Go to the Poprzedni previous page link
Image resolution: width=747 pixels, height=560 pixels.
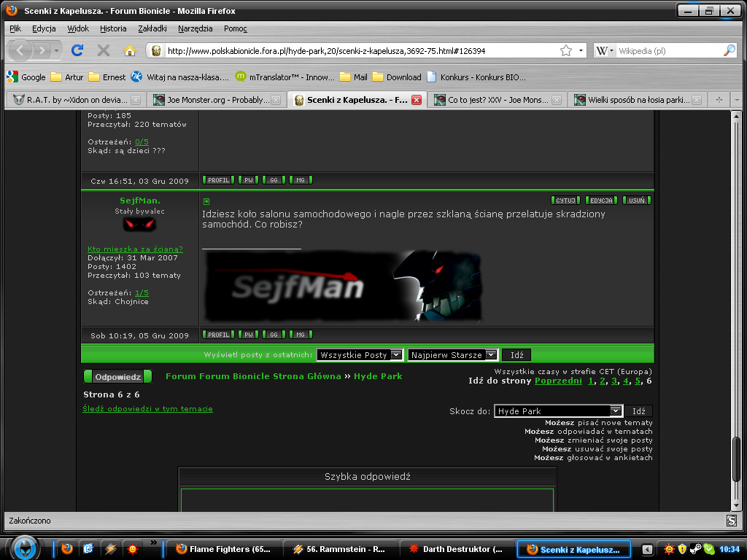pyautogui.click(x=558, y=381)
